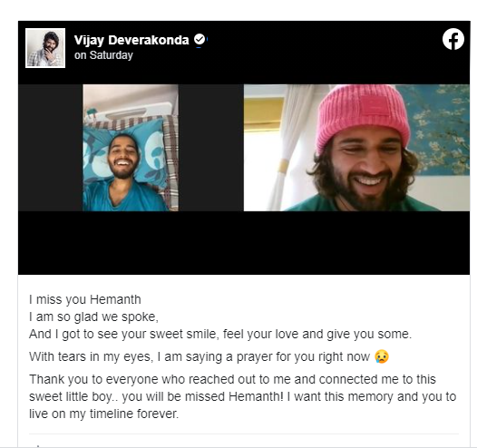Viewport: 477px width, 448px height.
Task: Click the crying emoji in the post text
Action: pyautogui.click(x=382, y=356)
